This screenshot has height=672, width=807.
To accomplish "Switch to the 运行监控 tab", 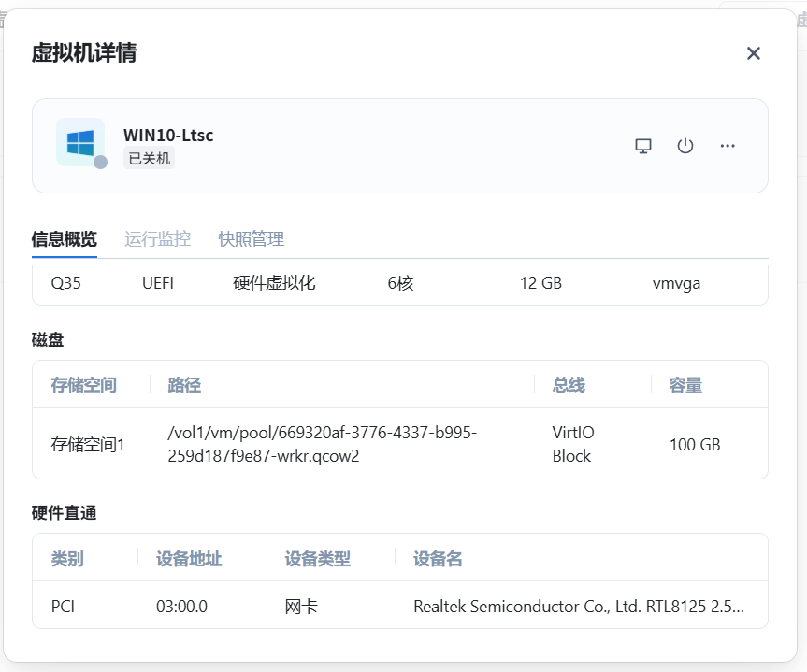I will pos(157,239).
